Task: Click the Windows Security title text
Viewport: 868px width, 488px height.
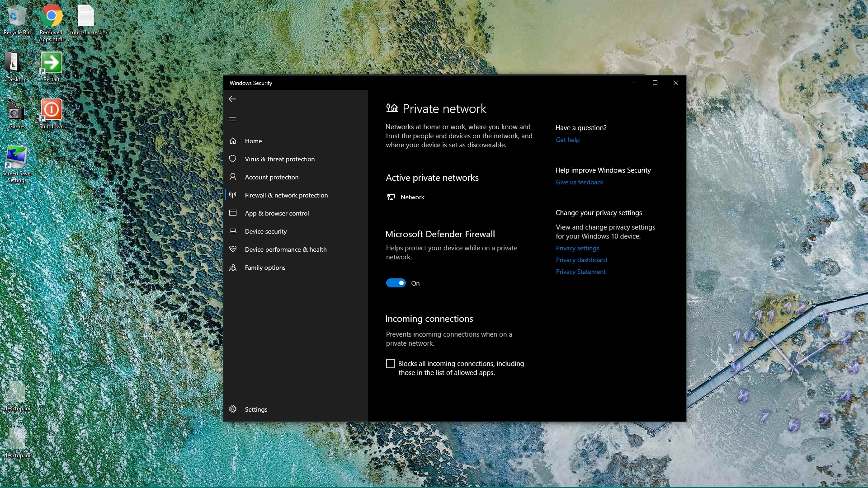Action: [x=250, y=83]
